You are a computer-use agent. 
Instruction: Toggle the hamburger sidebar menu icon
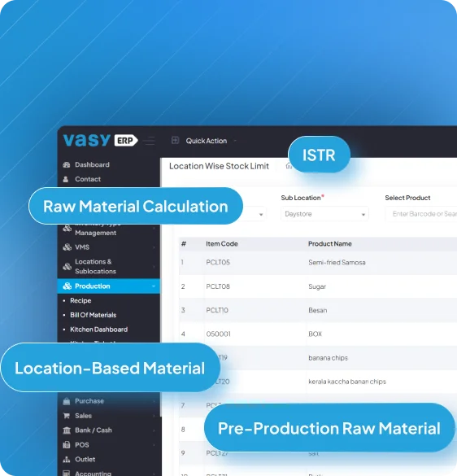pos(149,141)
